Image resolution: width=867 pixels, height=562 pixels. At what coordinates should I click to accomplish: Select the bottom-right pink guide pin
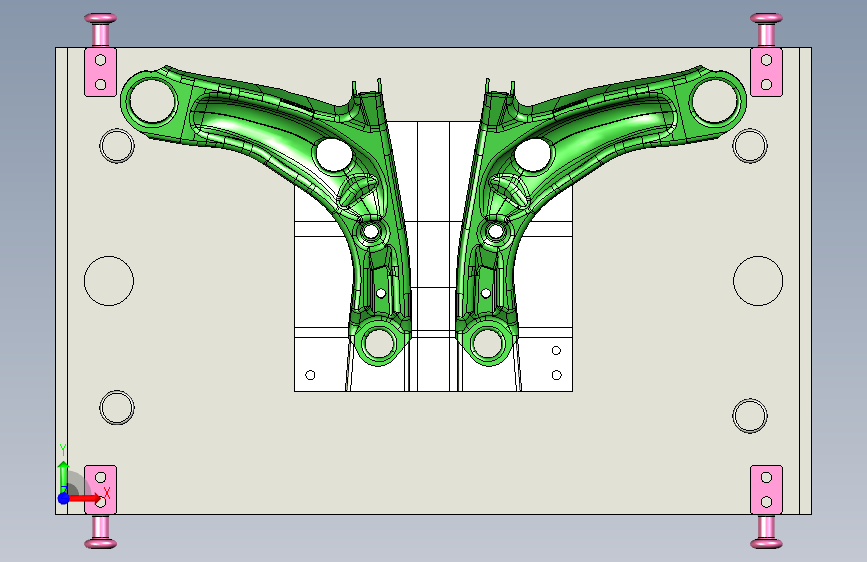pos(766,532)
